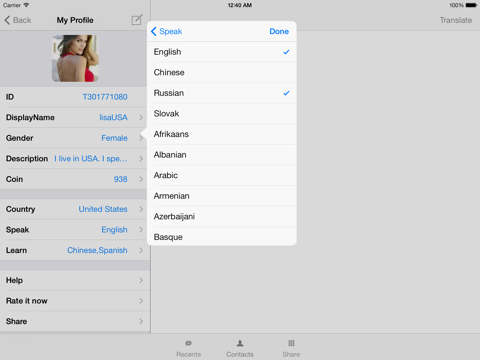Open the Learn row chevron
Image resolution: width=480 pixels, height=360 pixels.
tap(141, 250)
